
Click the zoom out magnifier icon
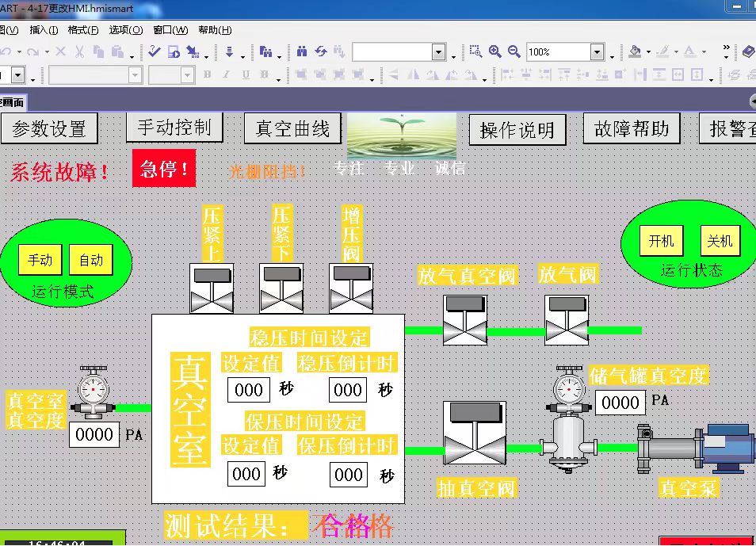click(x=514, y=52)
